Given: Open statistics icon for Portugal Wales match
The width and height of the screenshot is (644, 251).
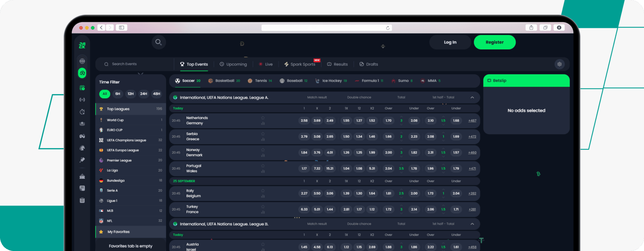Looking at the screenshot, I should click(263, 171).
